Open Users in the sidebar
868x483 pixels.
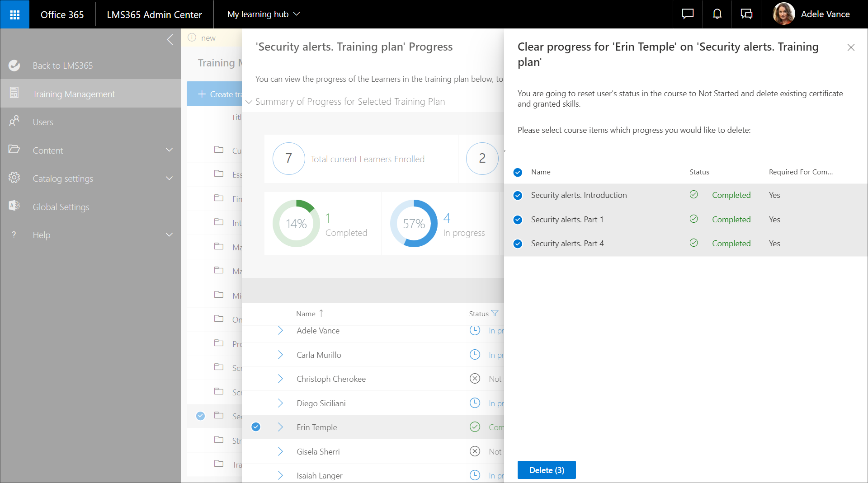(43, 122)
